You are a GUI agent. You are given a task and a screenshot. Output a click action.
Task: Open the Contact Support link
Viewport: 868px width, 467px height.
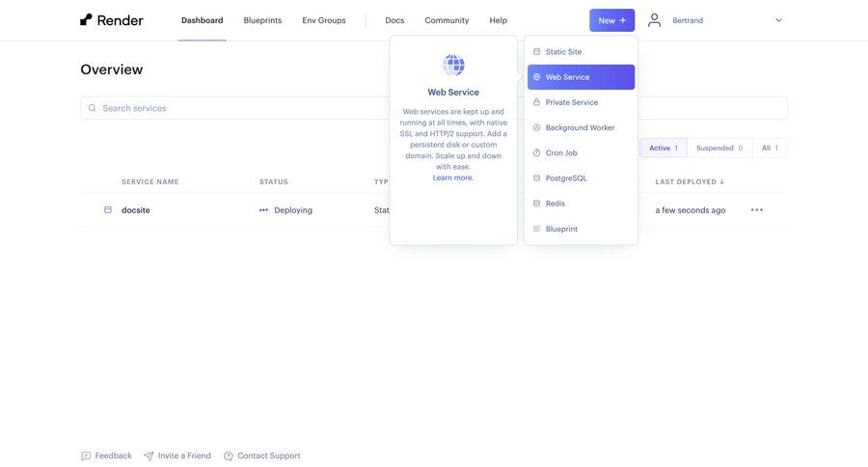[268, 455]
